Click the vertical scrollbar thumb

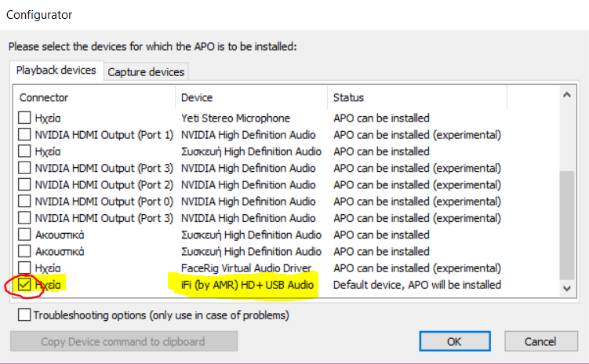click(567, 224)
